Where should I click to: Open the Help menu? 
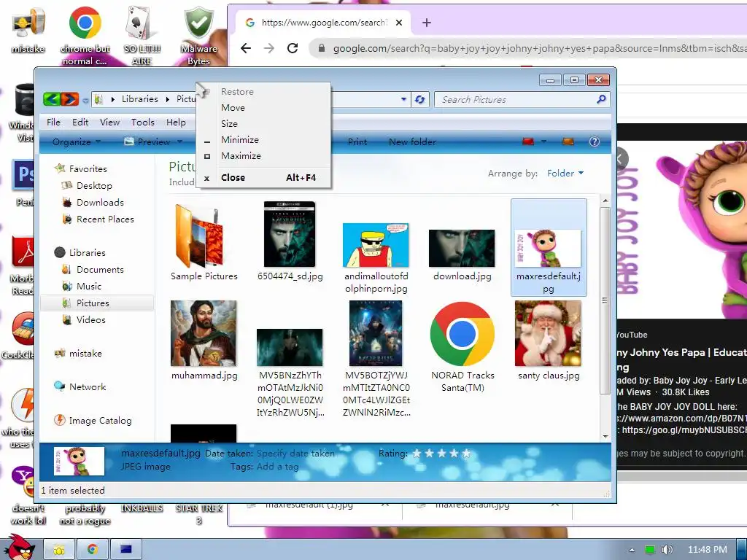(176, 122)
